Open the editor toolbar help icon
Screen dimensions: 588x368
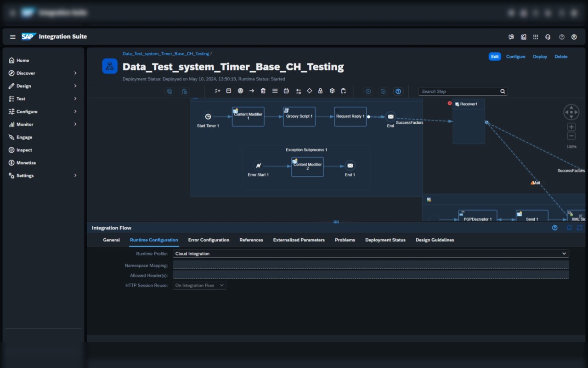coord(398,91)
